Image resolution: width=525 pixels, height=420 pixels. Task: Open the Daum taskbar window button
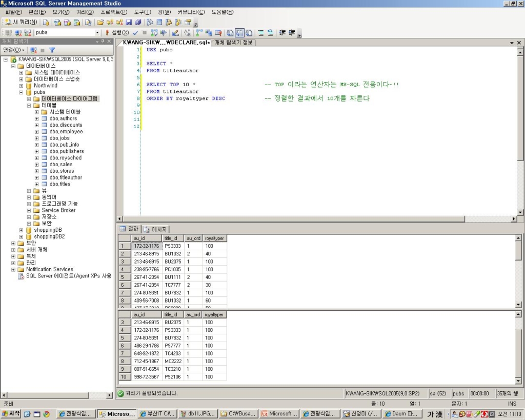click(x=401, y=414)
